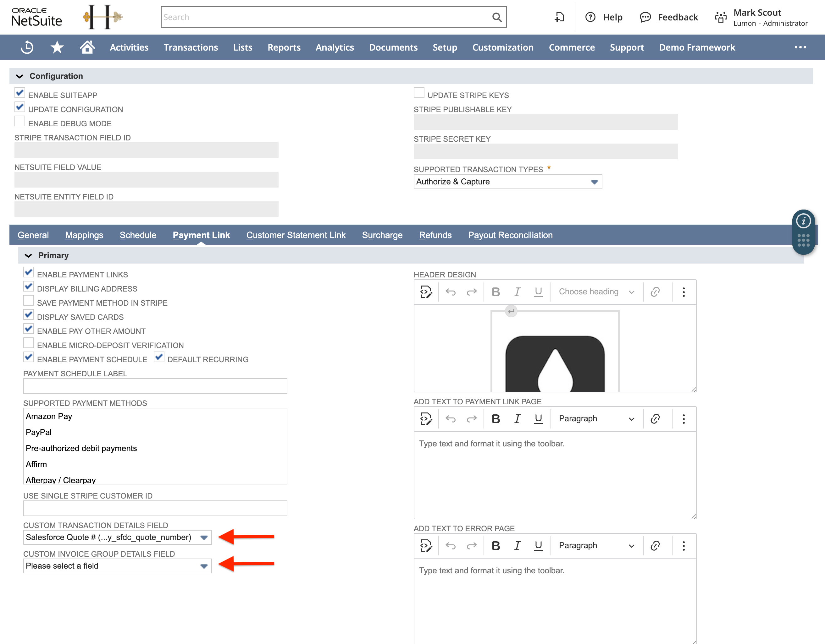Open the Transactions menu
825x644 pixels.
191,47
